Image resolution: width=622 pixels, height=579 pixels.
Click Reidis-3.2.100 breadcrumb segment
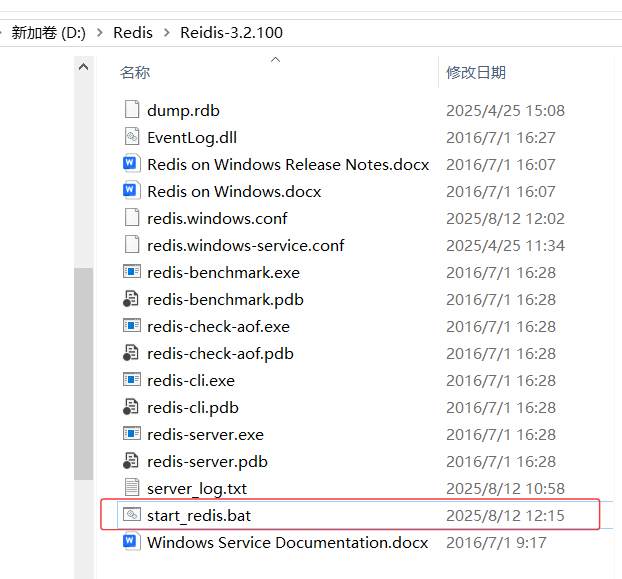pos(231,33)
